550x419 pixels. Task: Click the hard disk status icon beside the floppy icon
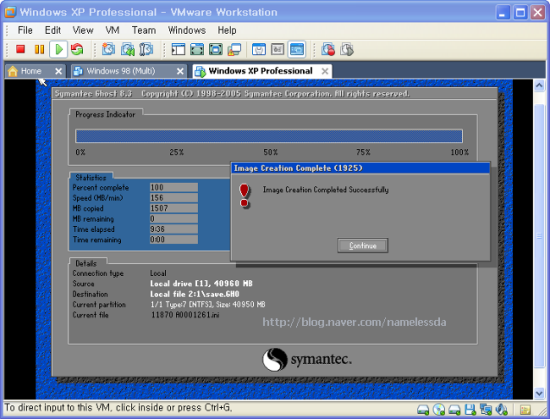click(455, 410)
